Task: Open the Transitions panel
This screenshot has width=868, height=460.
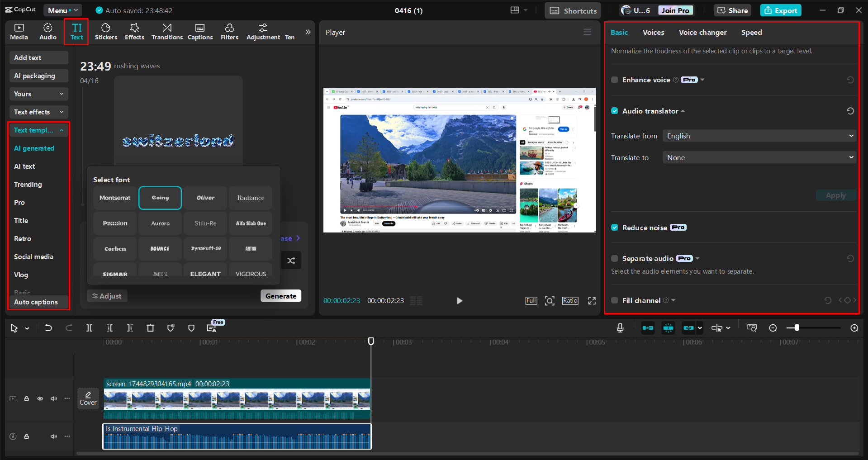Action: click(x=167, y=32)
